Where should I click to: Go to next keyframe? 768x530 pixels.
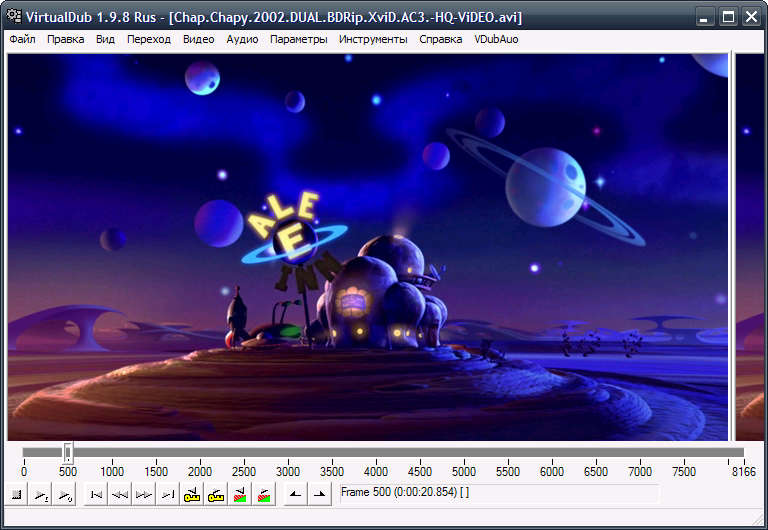[x=216, y=494]
